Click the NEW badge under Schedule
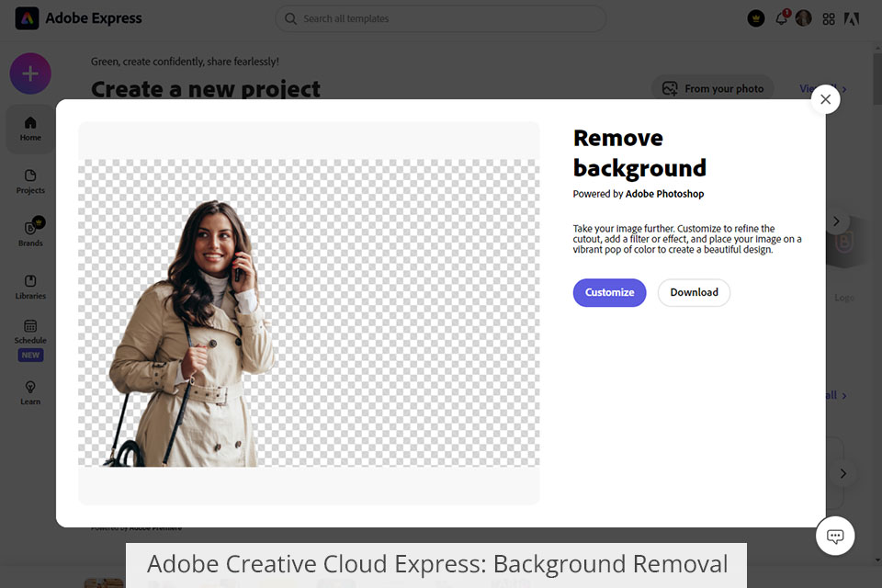This screenshot has height=588, width=882. pos(30,355)
